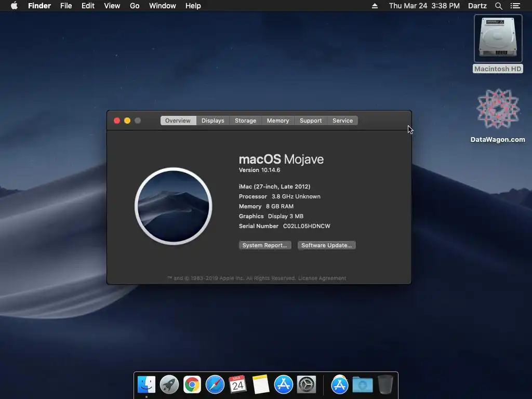
Task: Open Calendar showing 24 in Dock
Action: click(x=238, y=385)
